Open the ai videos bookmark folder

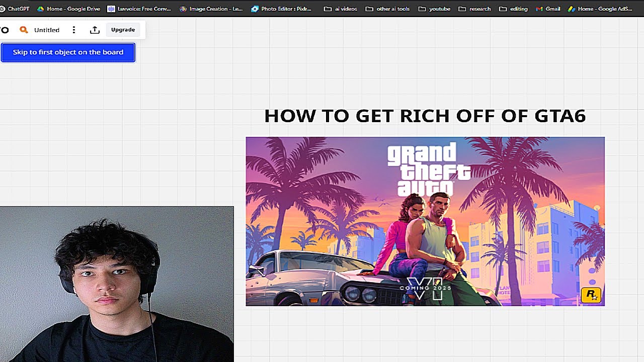(341, 9)
